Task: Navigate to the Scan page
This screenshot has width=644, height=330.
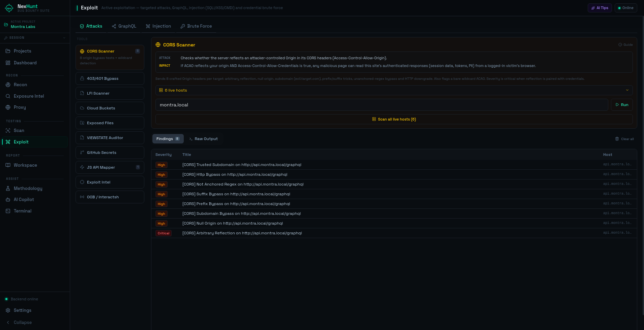Action: 35,130
